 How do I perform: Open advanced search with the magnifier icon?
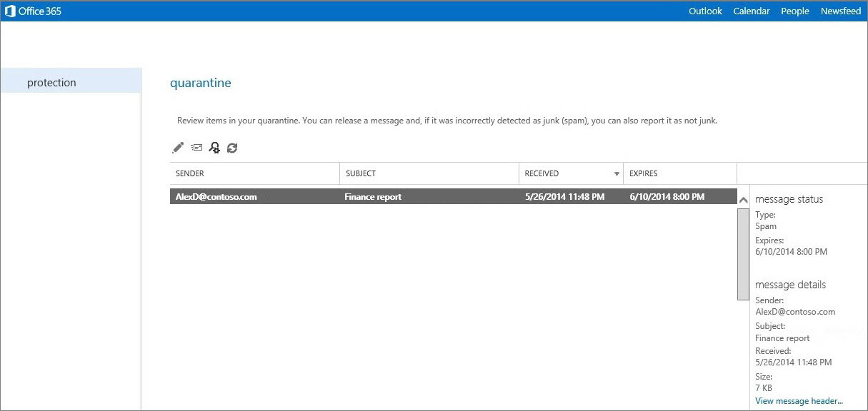coord(214,148)
